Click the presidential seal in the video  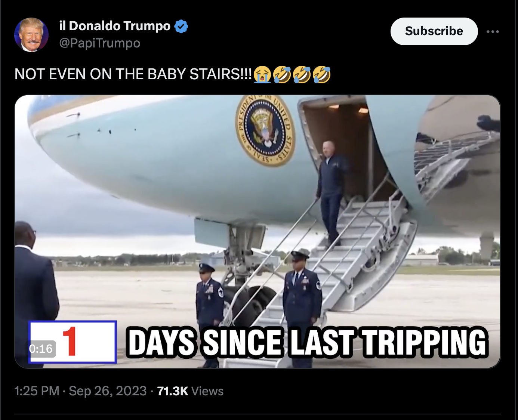click(x=265, y=130)
